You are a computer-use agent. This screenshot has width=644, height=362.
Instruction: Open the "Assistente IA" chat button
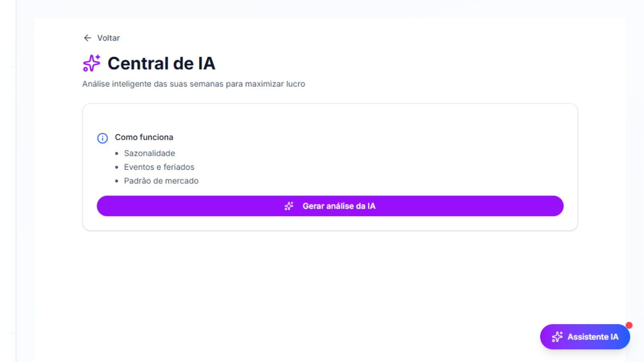click(584, 337)
